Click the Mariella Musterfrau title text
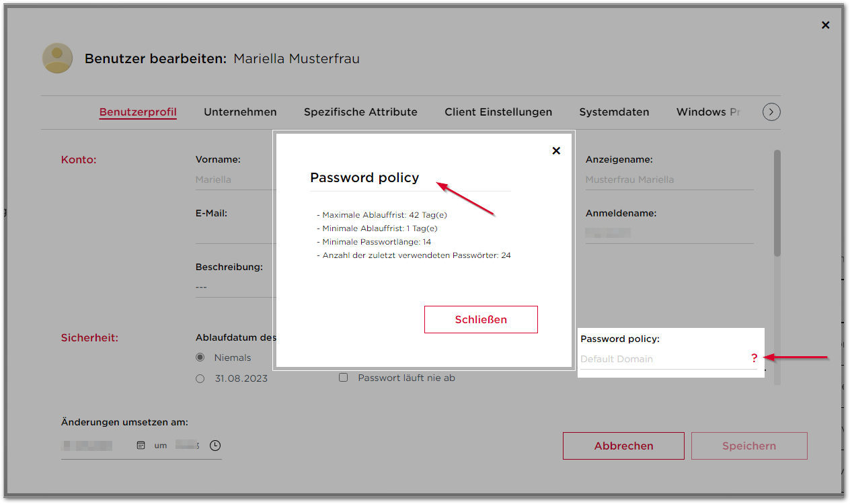Screen dimensions: 850x504 click(x=297, y=59)
